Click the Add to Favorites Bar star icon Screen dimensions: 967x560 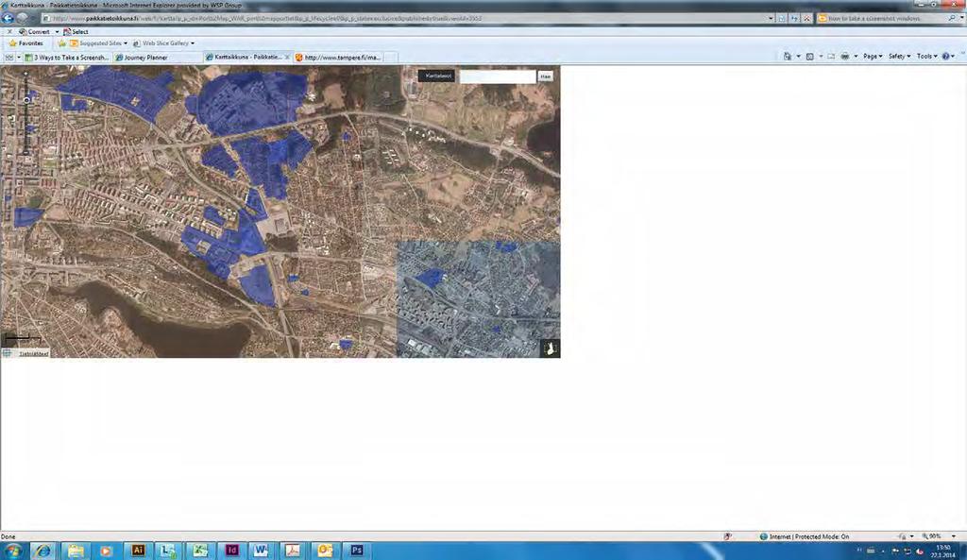[61, 43]
